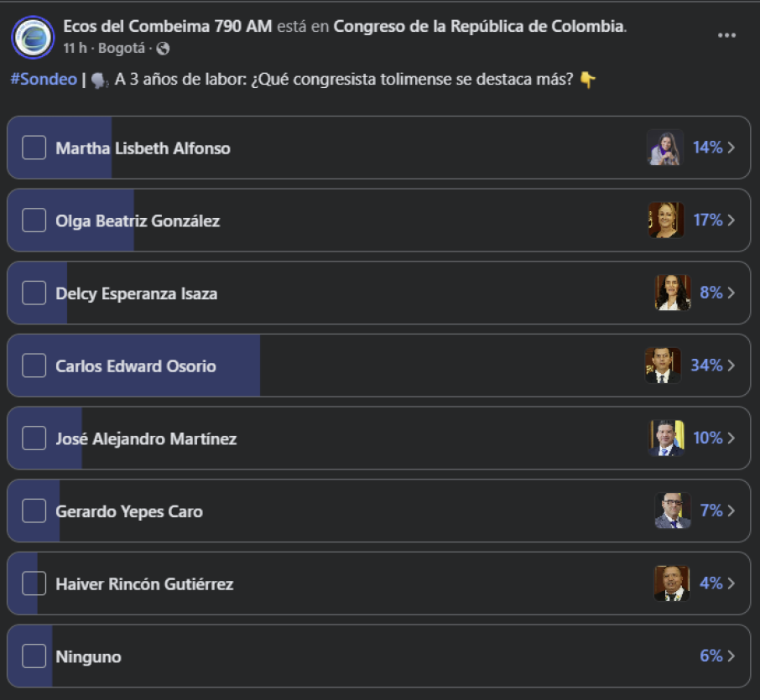The width and height of the screenshot is (760, 700).
Task: Select the Ninguno checkbox
Action: [34, 656]
